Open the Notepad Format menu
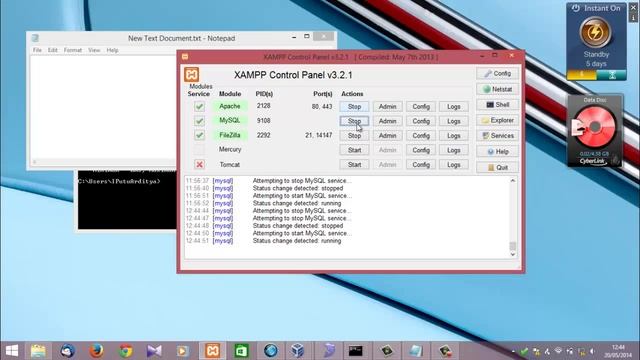 [73, 50]
